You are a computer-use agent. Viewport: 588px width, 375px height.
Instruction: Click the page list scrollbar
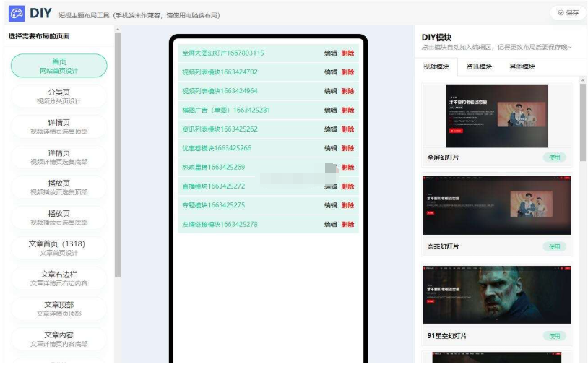(118, 155)
